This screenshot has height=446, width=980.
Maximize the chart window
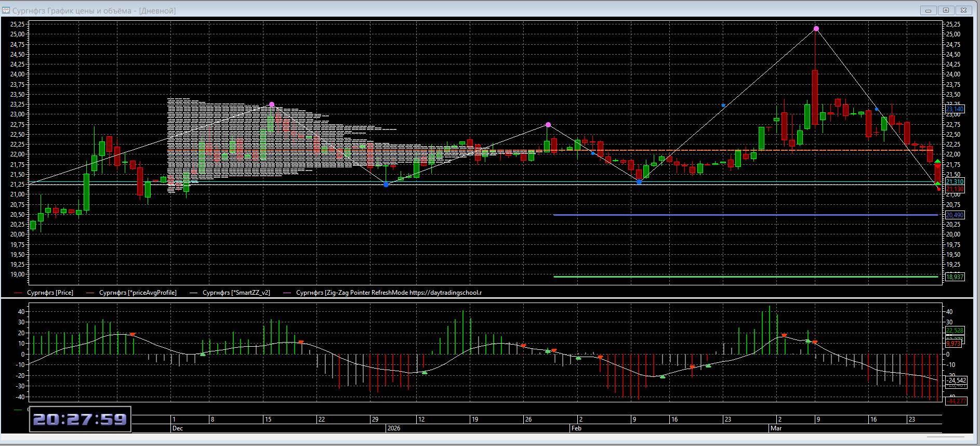(x=946, y=10)
